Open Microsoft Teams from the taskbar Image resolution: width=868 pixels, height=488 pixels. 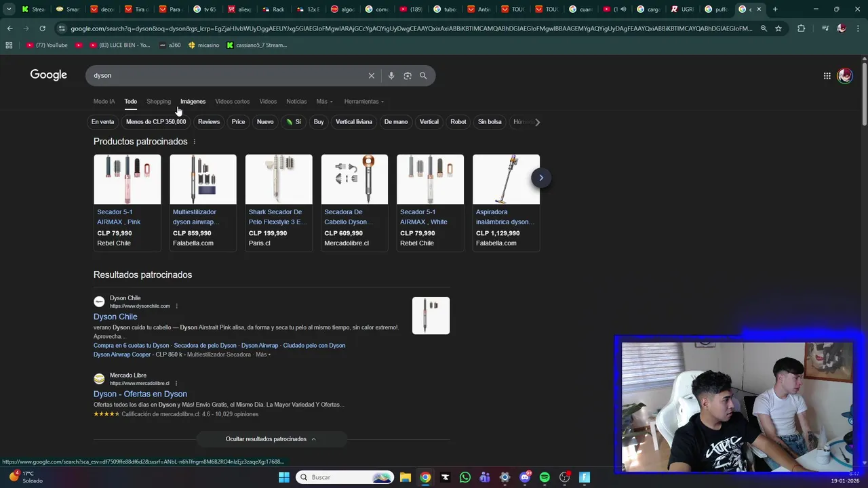click(485, 477)
